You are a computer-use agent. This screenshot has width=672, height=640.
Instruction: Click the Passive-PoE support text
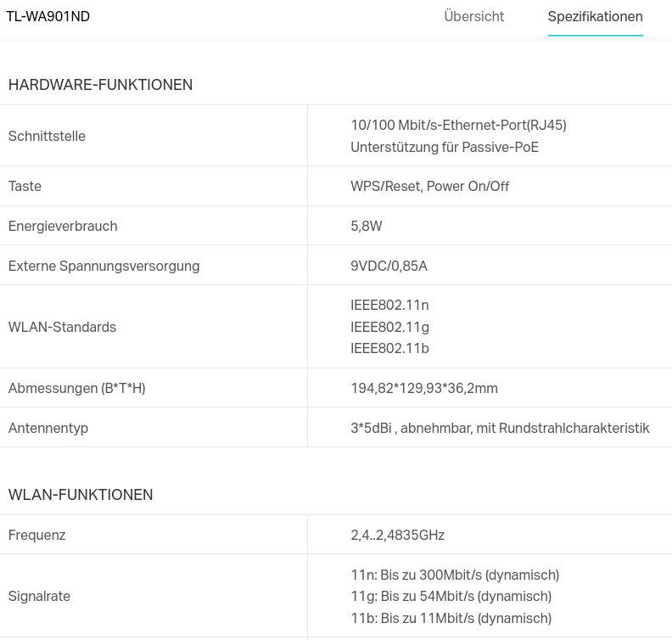[x=444, y=147]
